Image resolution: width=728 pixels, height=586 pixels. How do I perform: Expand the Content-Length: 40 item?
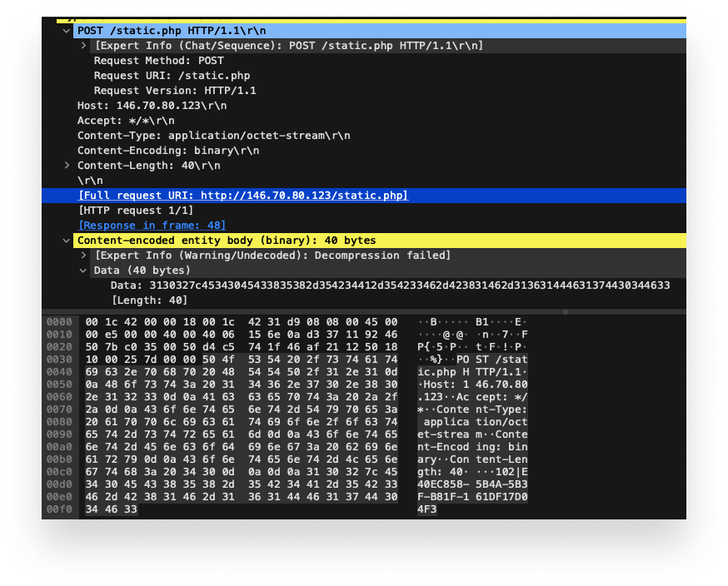point(67,165)
